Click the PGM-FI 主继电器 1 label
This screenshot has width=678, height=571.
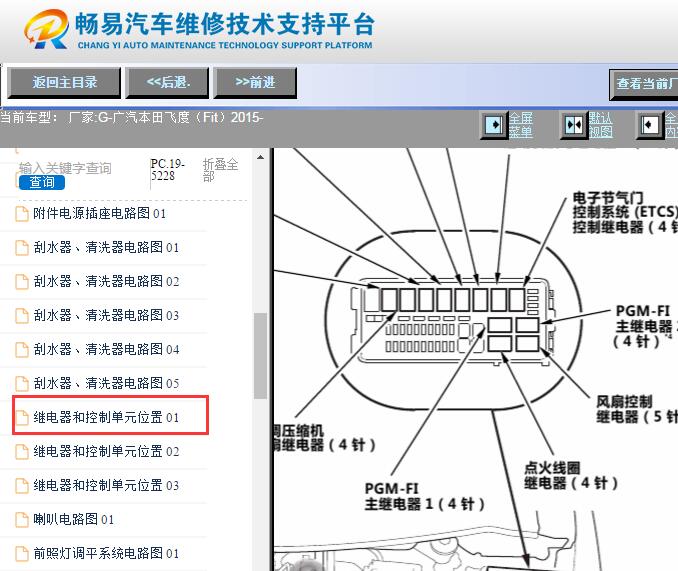click(424, 496)
